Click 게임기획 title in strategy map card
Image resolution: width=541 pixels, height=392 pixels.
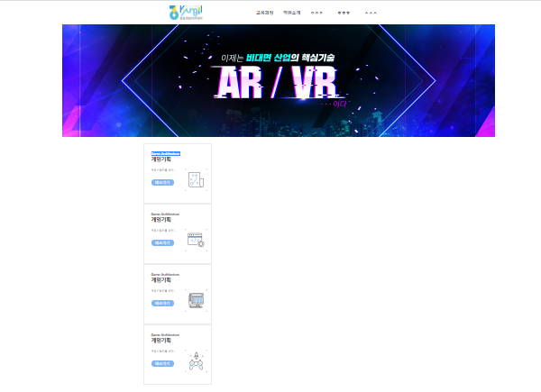161,159
